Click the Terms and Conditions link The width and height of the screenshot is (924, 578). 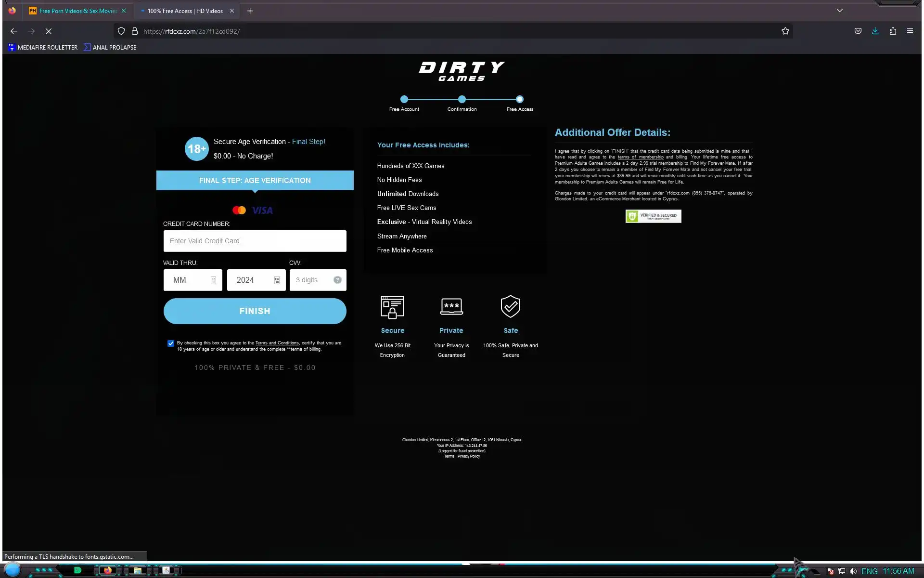[x=277, y=343]
